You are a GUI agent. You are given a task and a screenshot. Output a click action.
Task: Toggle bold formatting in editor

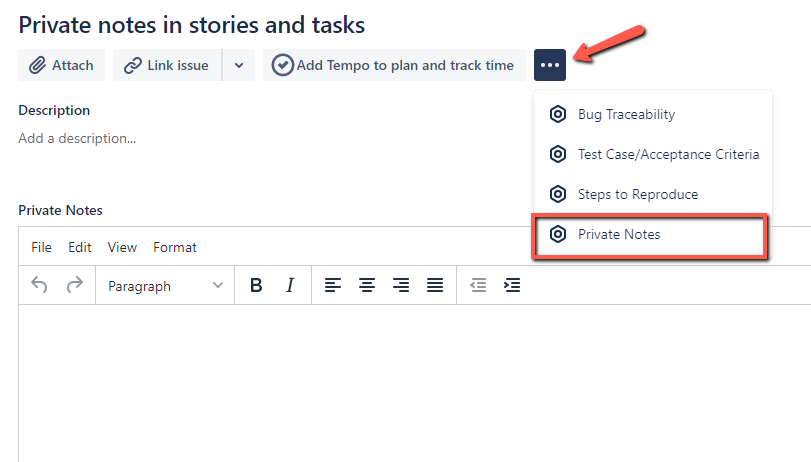[256, 286]
